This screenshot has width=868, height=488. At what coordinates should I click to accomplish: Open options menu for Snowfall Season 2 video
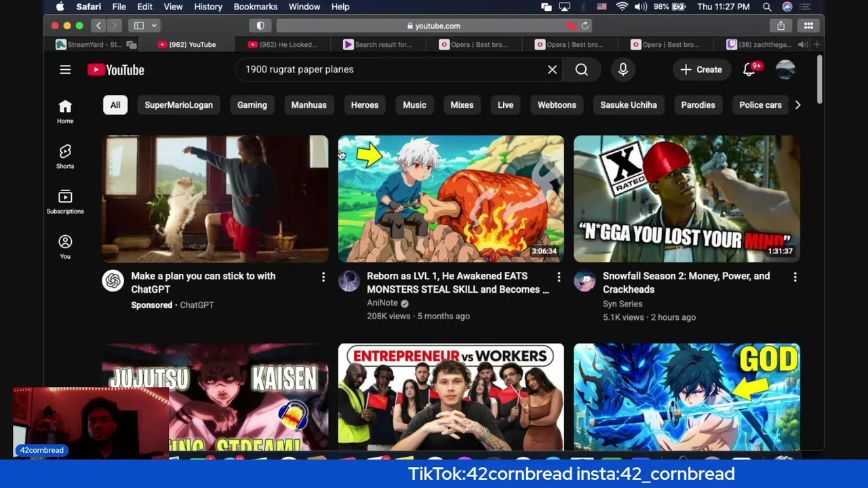coord(795,277)
